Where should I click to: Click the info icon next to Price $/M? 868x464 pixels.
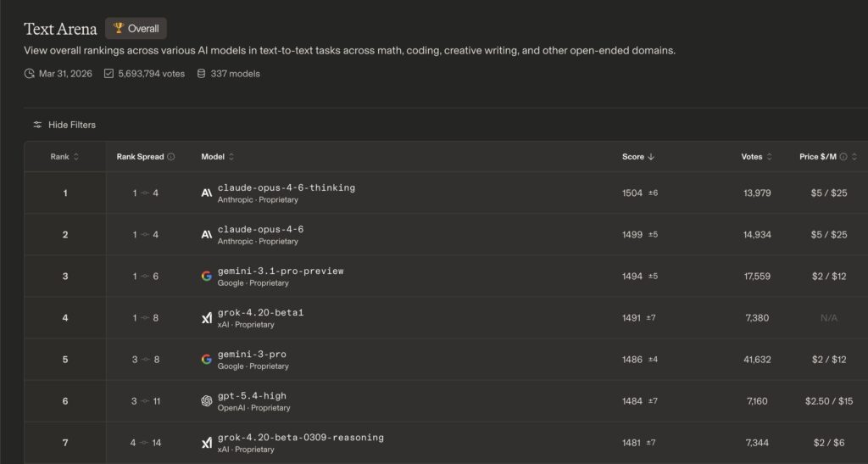point(843,157)
